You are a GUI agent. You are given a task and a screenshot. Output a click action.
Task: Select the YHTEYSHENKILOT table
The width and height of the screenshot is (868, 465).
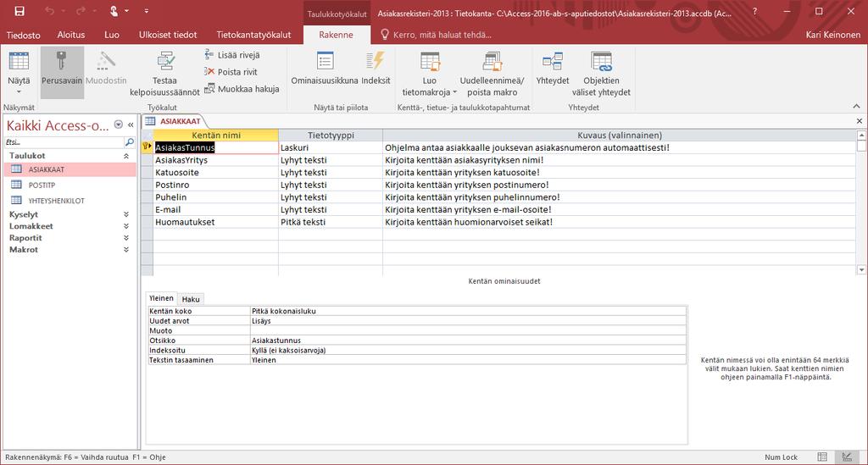click(70, 200)
